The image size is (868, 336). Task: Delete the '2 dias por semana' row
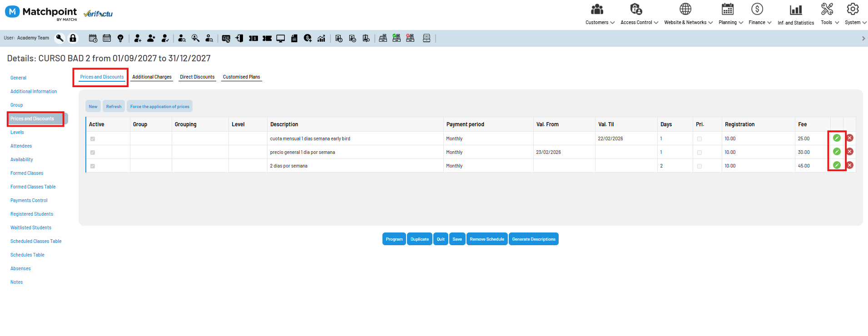click(850, 165)
